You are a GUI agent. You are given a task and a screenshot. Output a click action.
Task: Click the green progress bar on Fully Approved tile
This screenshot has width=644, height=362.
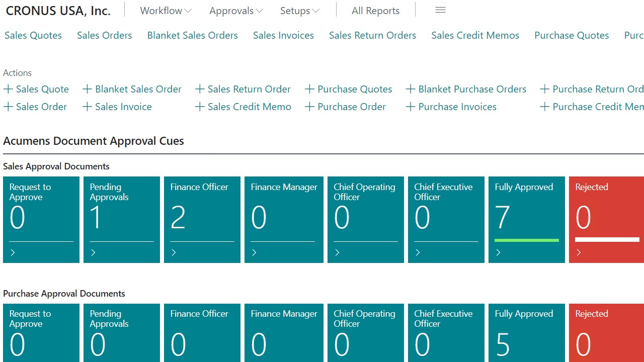526,240
